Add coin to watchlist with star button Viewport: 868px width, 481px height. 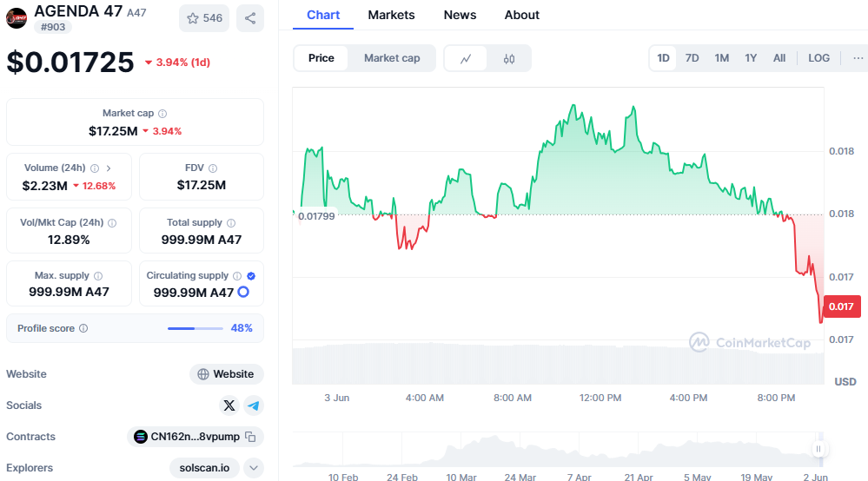tap(204, 18)
